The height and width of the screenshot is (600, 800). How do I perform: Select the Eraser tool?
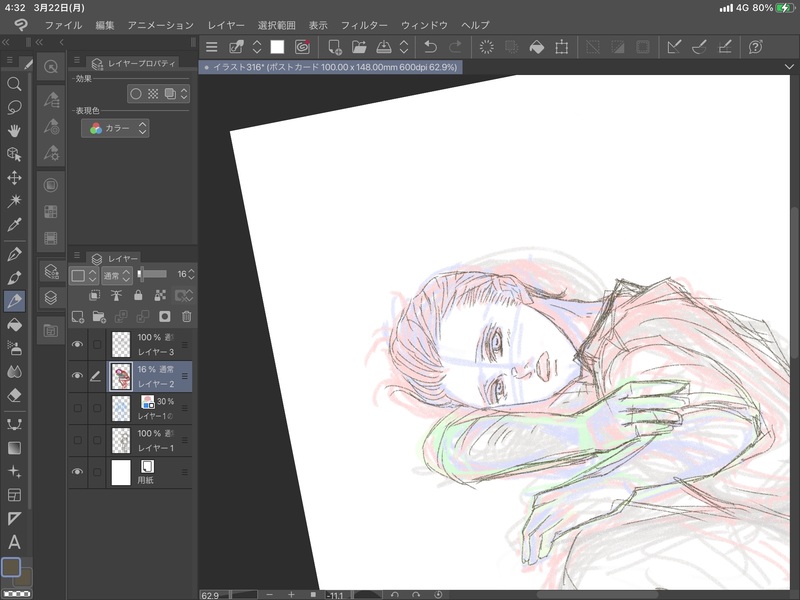[14, 395]
